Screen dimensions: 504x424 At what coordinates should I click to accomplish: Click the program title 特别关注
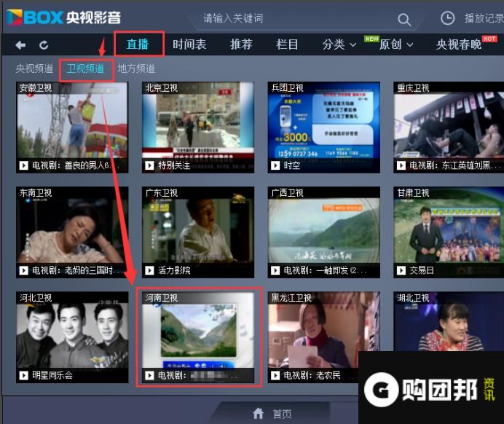(174, 165)
